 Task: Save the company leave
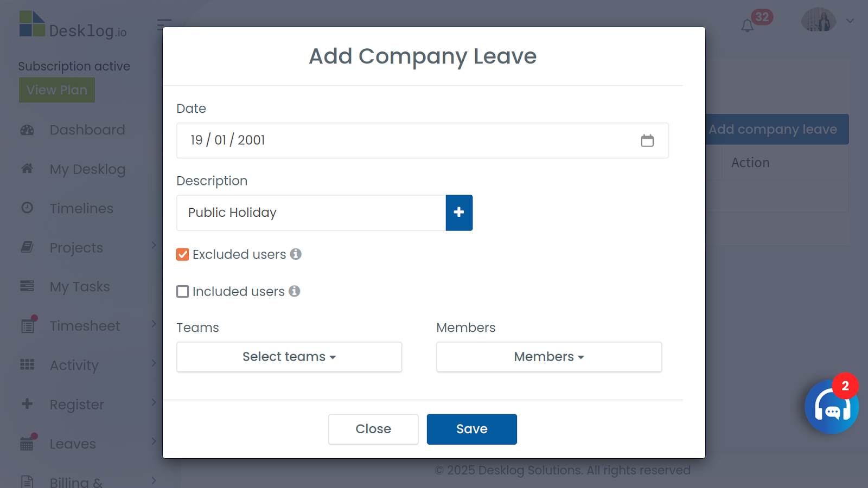(472, 429)
